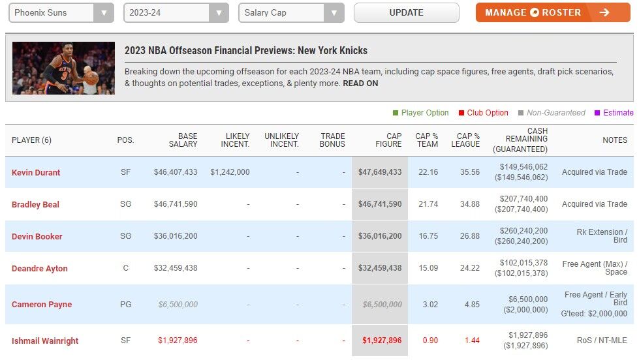The height and width of the screenshot is (364, 639).
Task: Open the Ishmail Wainright player link
Action: 46,341
